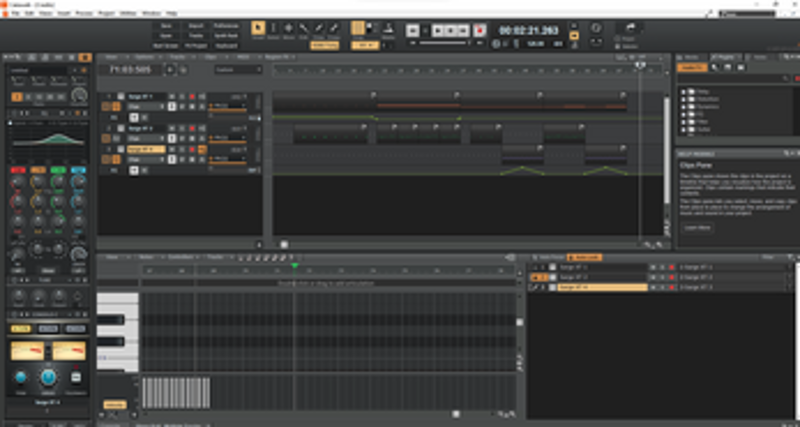Mute track Serge XT 2
Image resolution: width=800 pixels, height=427 pixels.
tap(172, 129)
